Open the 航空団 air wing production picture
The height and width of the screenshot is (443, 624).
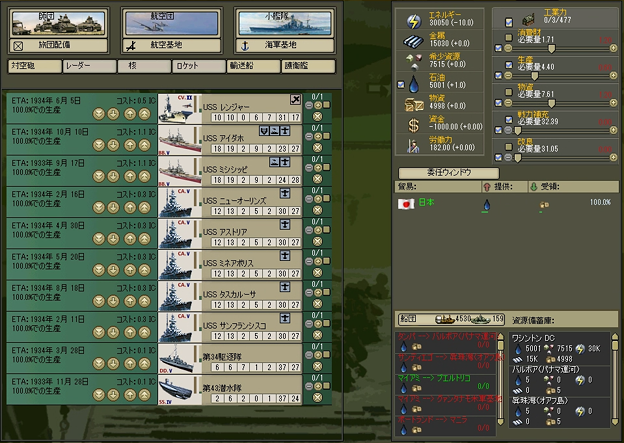172,23
